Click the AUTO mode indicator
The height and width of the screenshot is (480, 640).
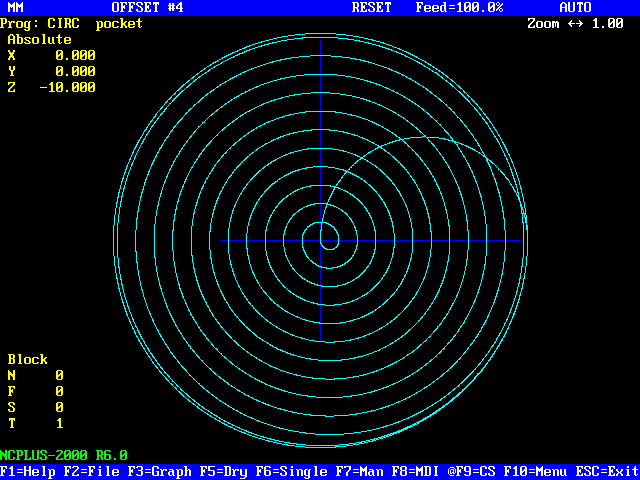tap(576, 7)
